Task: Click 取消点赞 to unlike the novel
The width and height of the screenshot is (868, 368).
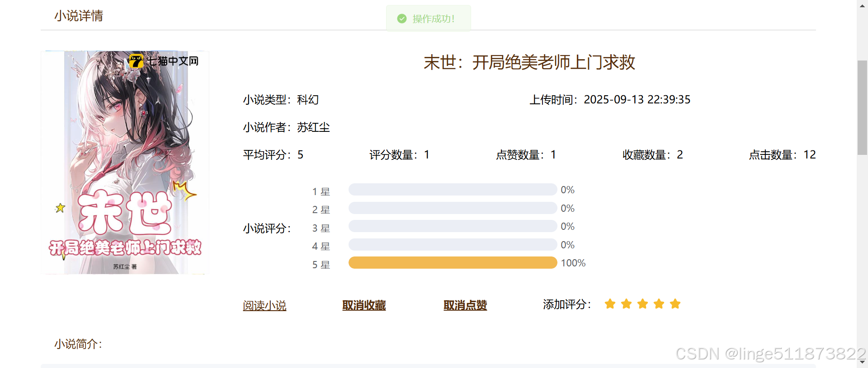Action: coord(465,306)
